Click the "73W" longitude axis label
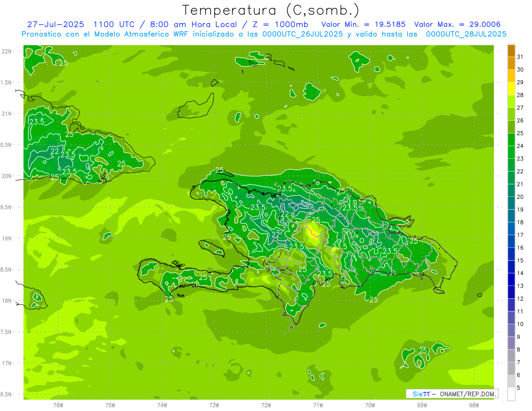Image resolution: width=532 pixels, height=411 pixels. (x=214, y=405)
